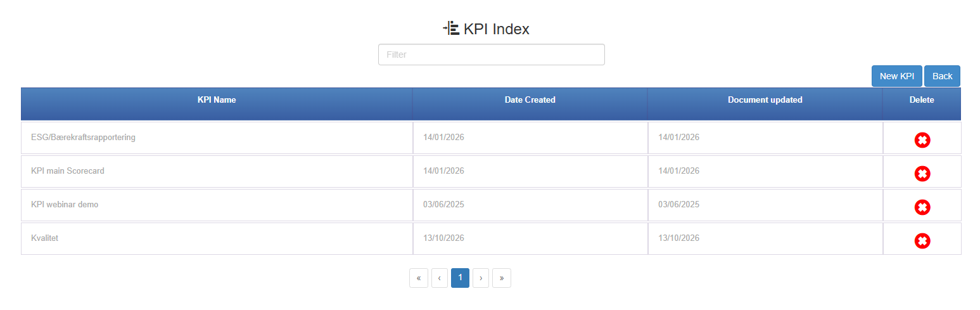Screen dimensions: 980x310
Task: Sort by KPI Name column header
Action: point(217,104)
